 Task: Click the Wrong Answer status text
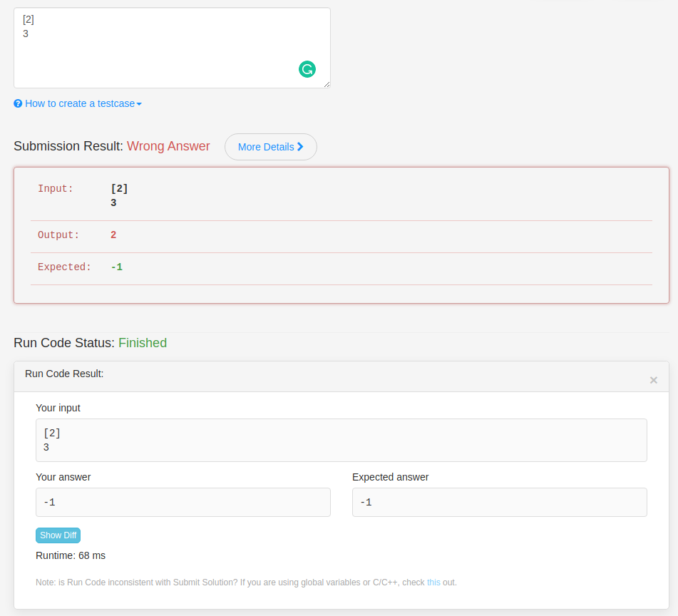pyautogui.click(x=168, y=146)
